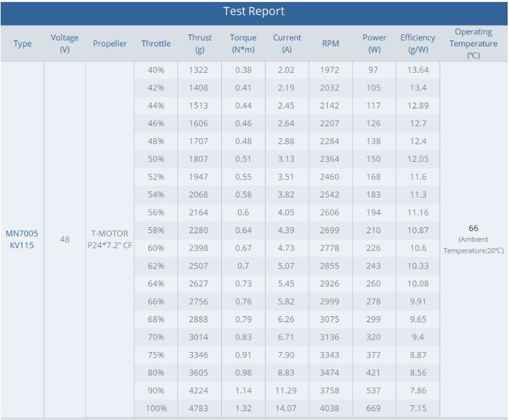Image resolution: width=509 pixels, height=420 pixels.
Task: Click the Type column header
Action: coord(22,44)
